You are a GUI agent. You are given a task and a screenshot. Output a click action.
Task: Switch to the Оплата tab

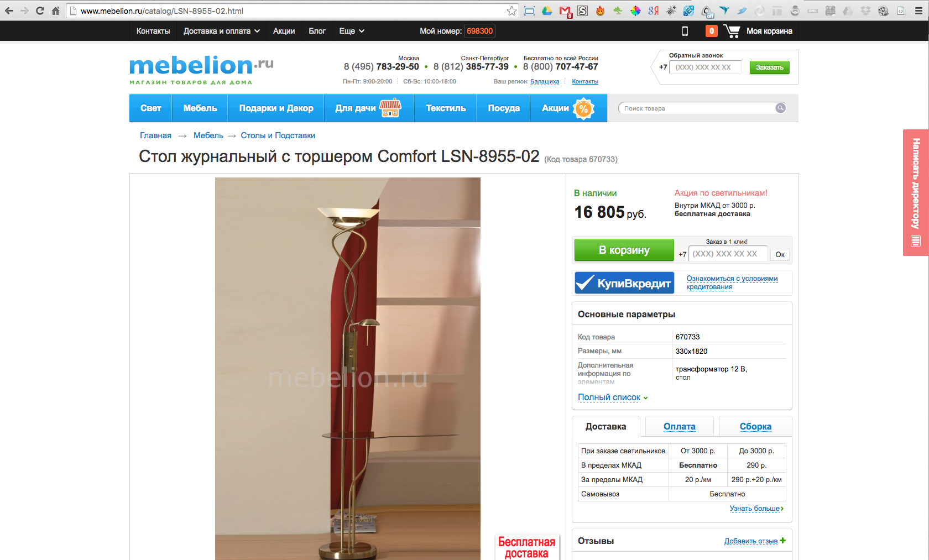point(680,426)
